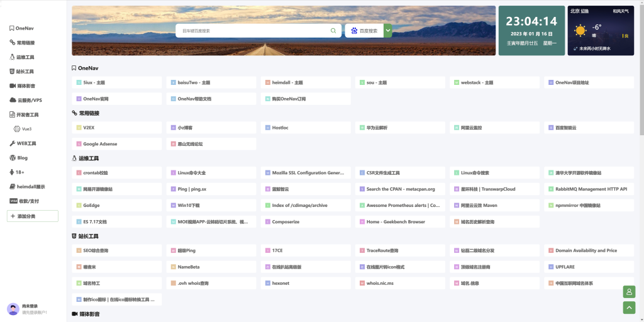
Task: Open the V2EX link
Action: tap(116, 128)
